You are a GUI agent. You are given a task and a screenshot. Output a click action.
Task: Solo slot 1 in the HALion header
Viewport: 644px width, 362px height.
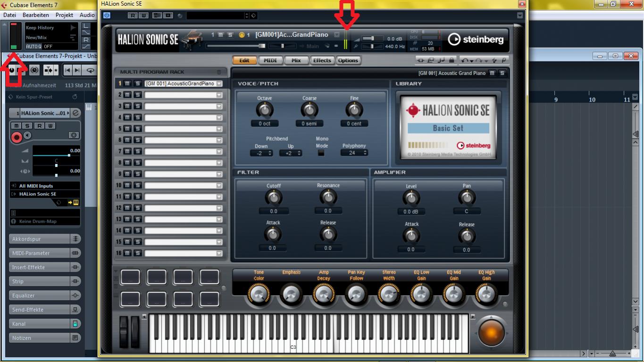pos(230,34)
